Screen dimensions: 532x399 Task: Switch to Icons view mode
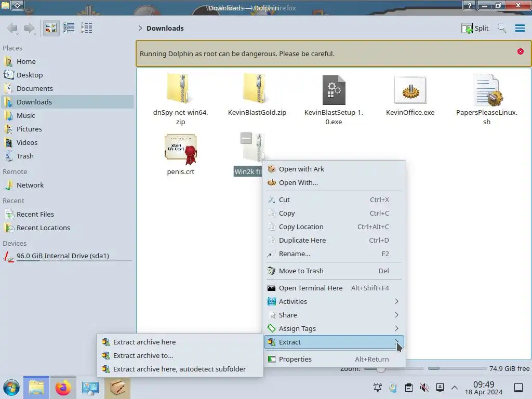(51, 28)
